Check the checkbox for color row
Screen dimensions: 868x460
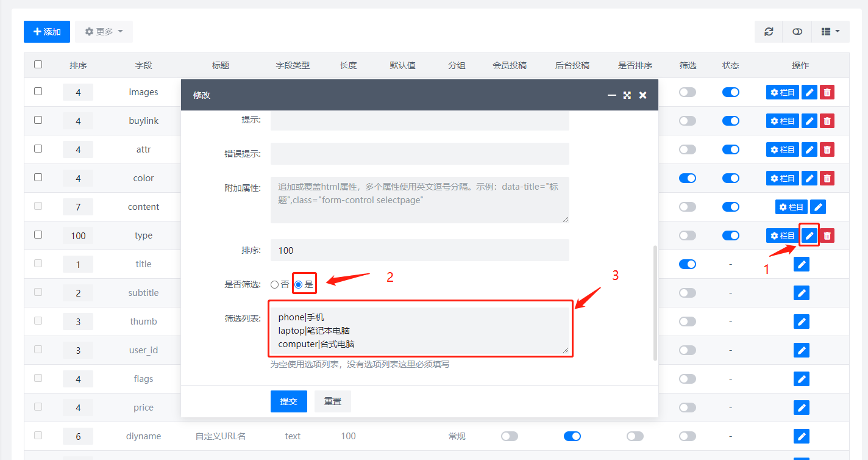[38, 177]
